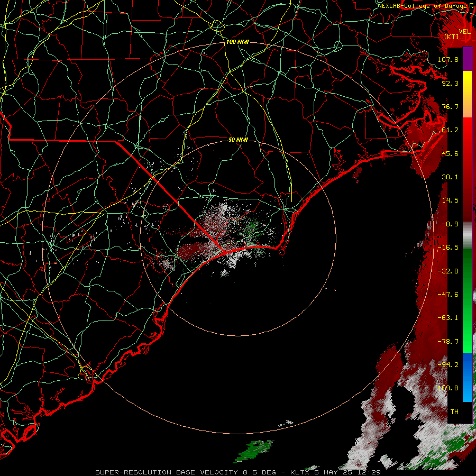Screen dimensions: 476x476
Task: Click the VEL legend title
Action: 464,32
